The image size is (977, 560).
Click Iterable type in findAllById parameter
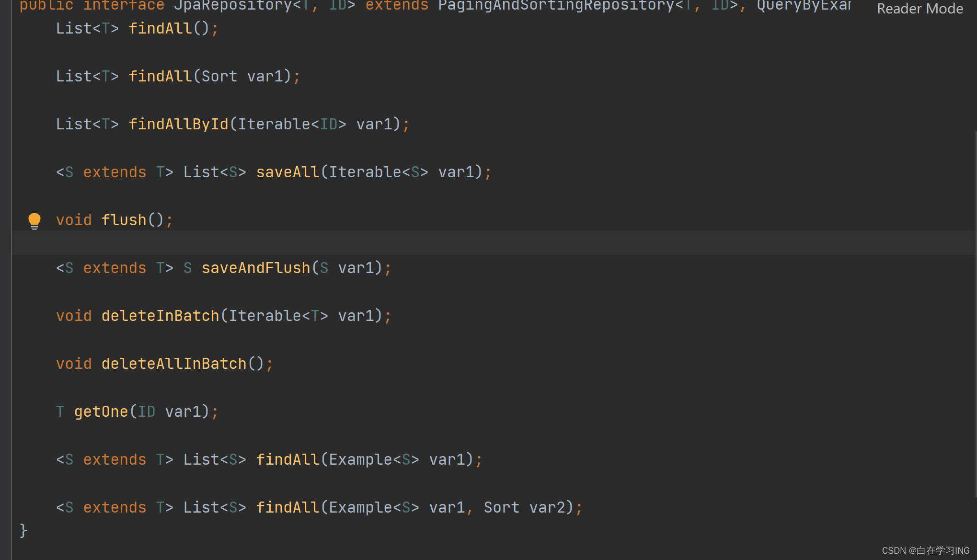[x=274, y=124]
